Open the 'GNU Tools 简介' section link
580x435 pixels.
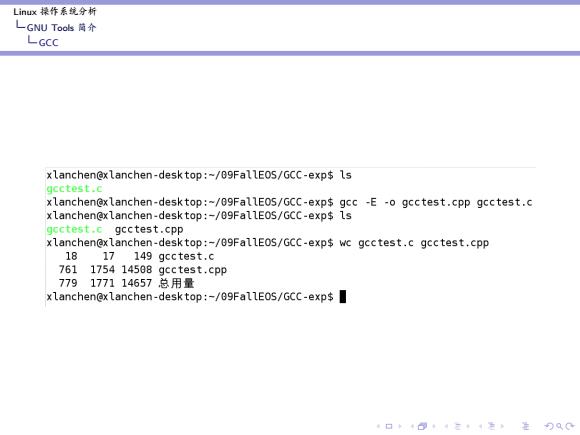[x=61, y=27]
